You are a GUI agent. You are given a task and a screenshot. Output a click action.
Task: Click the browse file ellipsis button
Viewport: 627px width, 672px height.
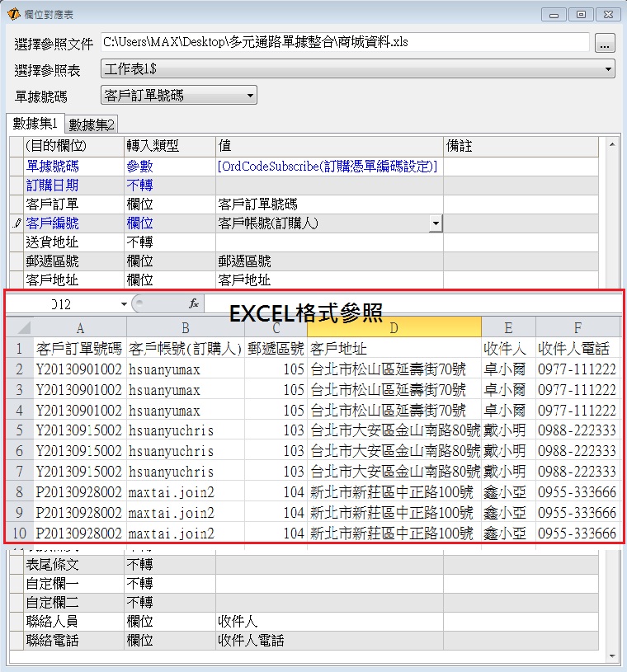pos(605,43)
